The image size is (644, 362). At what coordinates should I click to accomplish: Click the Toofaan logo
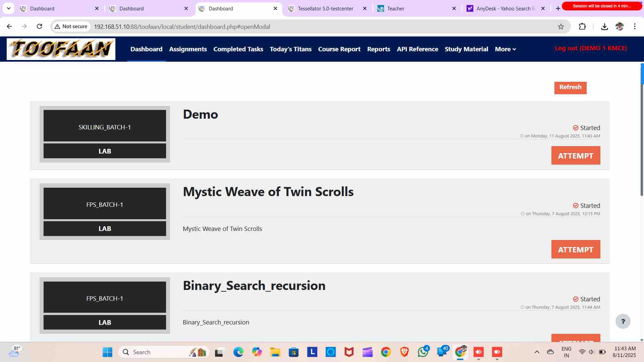tap(61, 49)
